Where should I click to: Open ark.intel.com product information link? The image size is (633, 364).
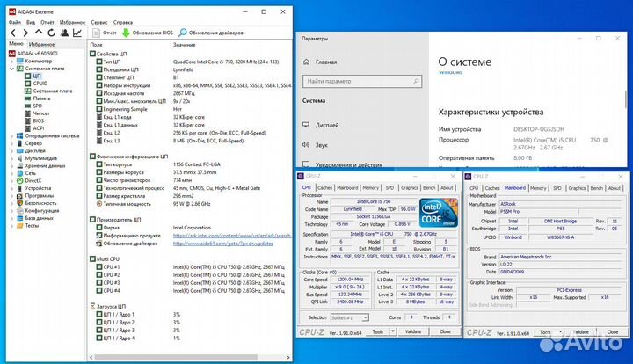[232, 236]
